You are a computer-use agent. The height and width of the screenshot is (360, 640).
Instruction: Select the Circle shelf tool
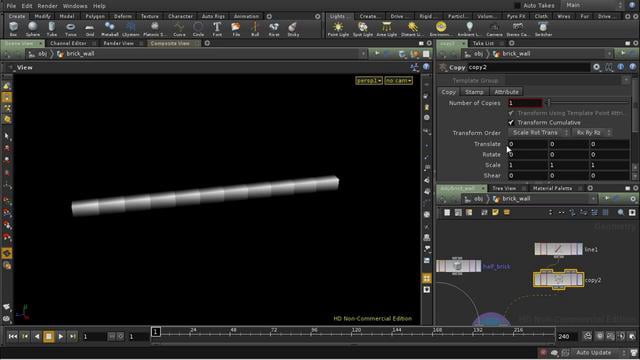198,29
